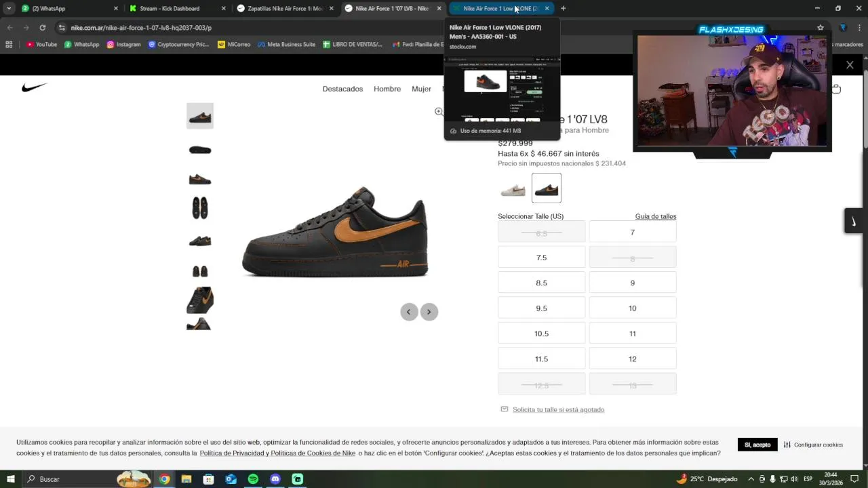The image size is (868, 488).
Task: Select size 12
Action: pyautogui.click(x=633, y=359)
